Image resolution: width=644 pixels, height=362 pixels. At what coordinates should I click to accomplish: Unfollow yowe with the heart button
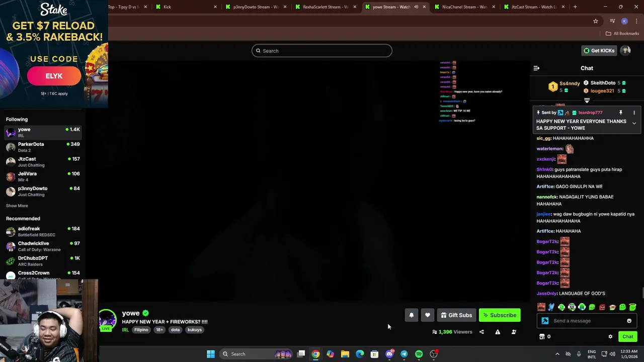click(428, 315)
